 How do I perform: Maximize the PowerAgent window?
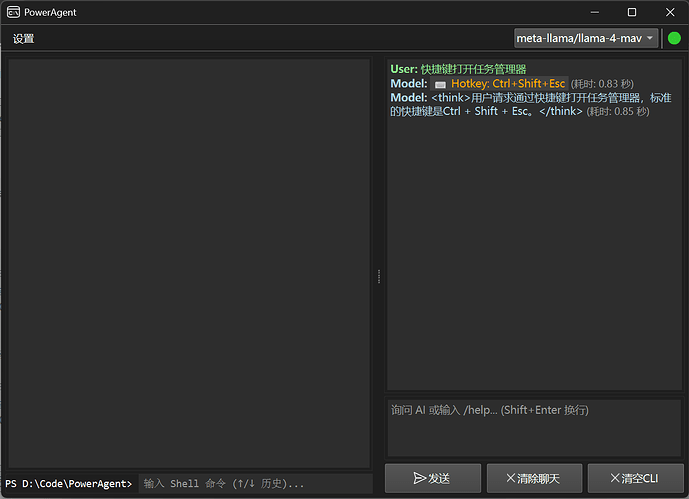click(631, 12)
